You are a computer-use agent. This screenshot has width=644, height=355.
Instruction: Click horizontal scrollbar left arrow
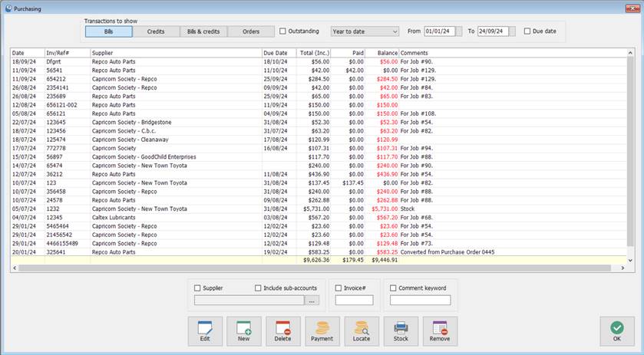coord(15,268)
